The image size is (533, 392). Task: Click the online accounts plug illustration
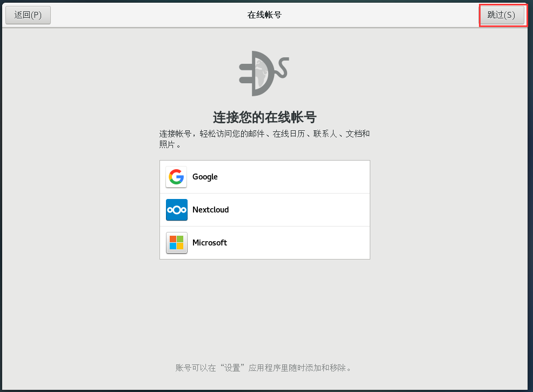(x=264, y=73)
